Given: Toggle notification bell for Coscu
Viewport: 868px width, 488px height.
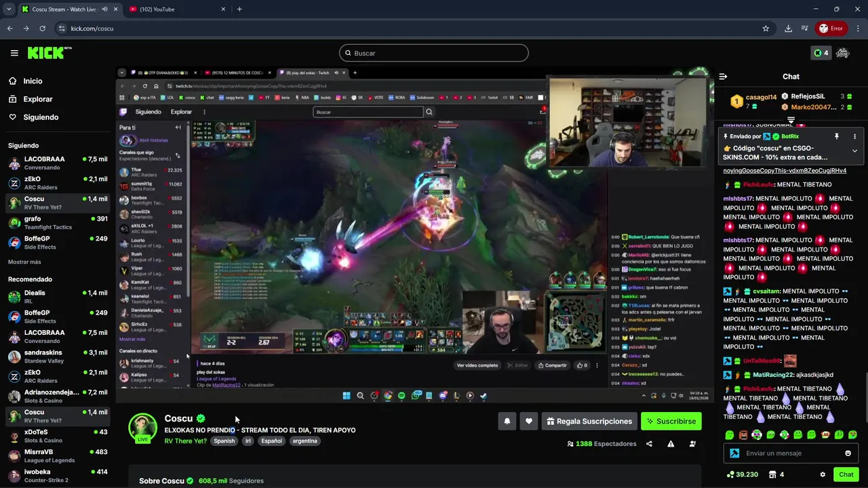Looking at the screenshot, I should (x=507, y=421).
